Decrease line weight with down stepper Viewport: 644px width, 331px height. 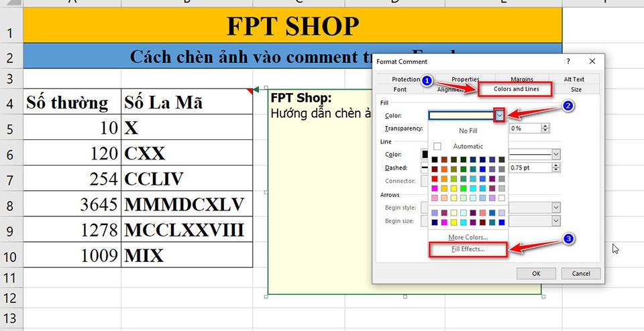click(x=556, y=170)
